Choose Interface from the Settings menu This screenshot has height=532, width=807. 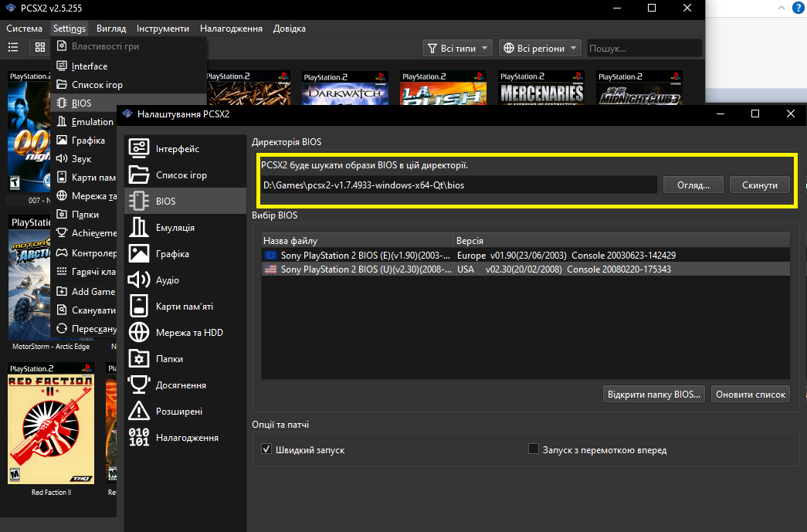[90, 66]
